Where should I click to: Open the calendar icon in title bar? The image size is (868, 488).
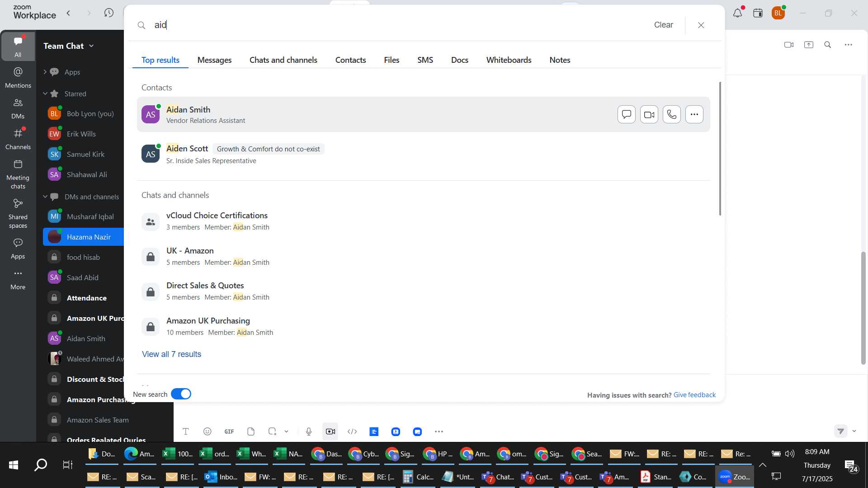(758, 13)
